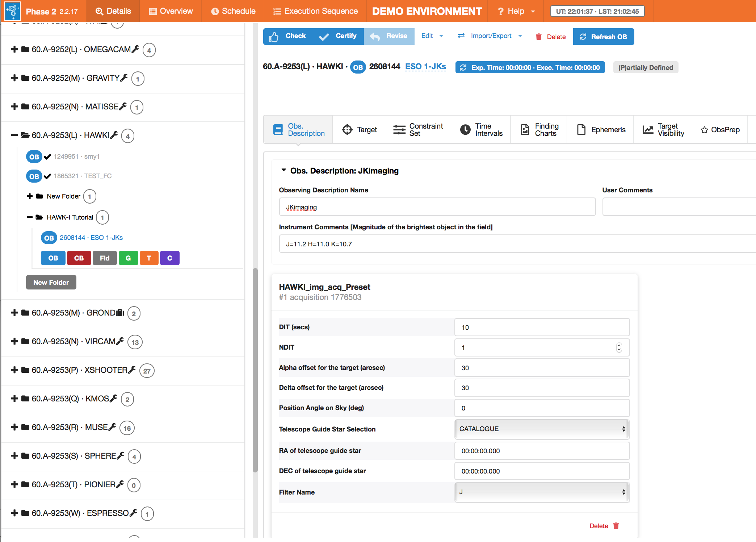Click the DIT (secs) input field
This screenshot has height=542, width=756.
pos(542,327)
